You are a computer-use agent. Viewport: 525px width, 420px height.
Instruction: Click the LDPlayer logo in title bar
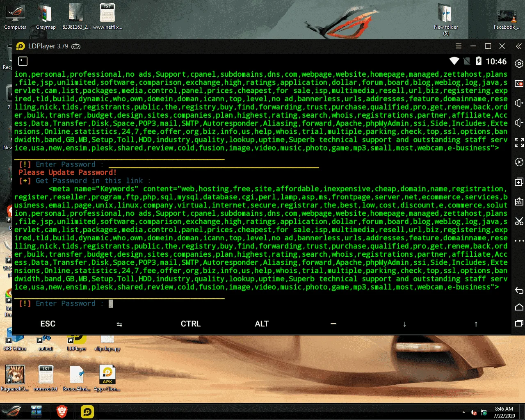(21, 46)
